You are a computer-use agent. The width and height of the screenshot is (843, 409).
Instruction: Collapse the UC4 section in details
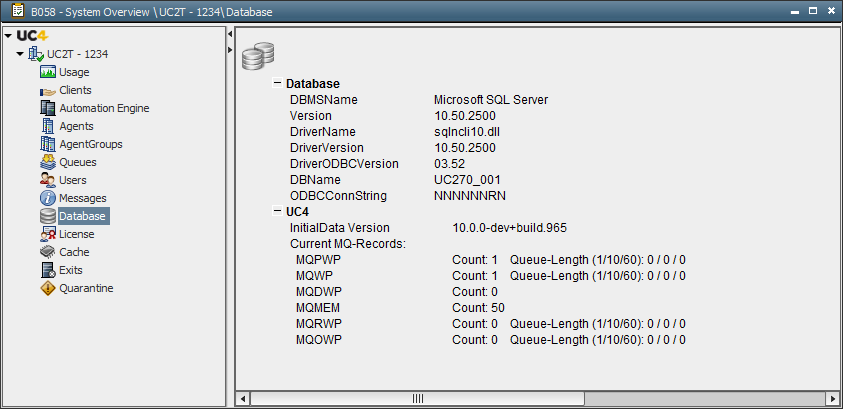(x=277, y=211)
